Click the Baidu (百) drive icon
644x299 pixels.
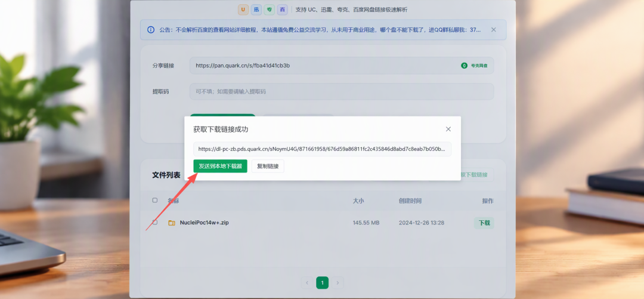pyautogui.click(x=282, y=10)
